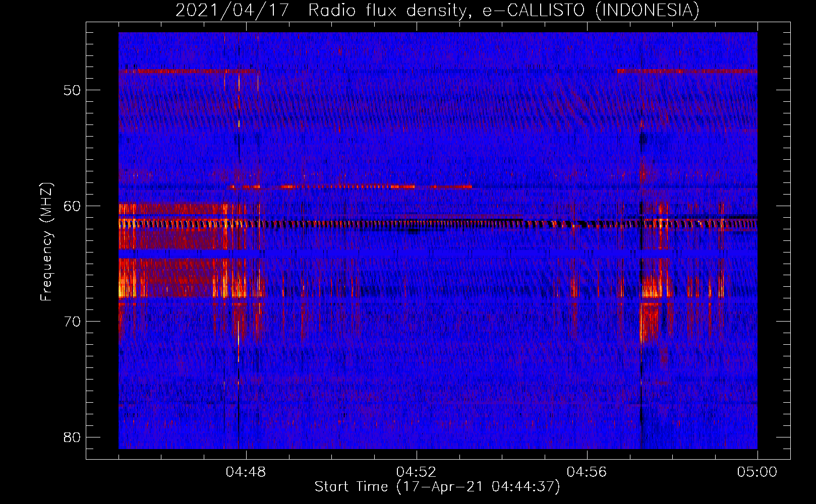Viewport: 816px width, 504px height.
Task: Click the 80 MHz frequency tick label
Action: click(x=72, y=437)
